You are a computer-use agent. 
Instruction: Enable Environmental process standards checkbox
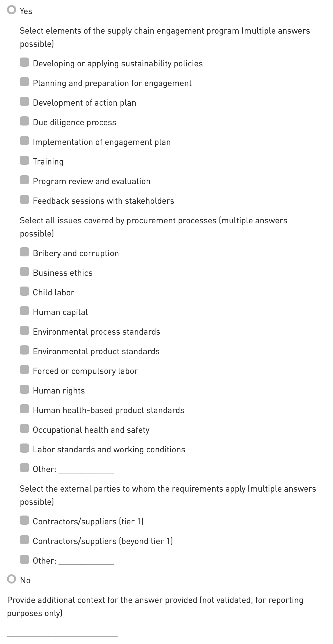tap(24, 331)
